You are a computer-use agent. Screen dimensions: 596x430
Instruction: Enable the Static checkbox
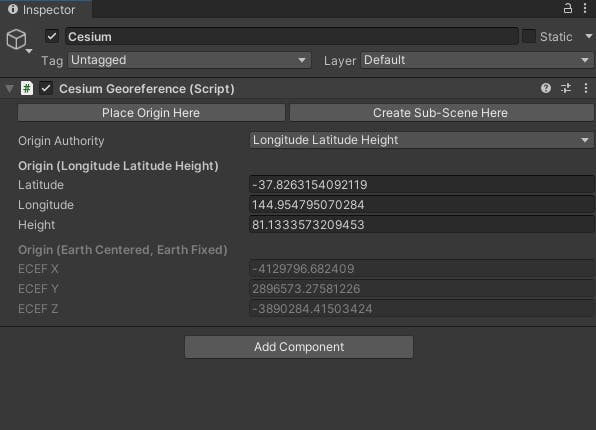(529, 36)
